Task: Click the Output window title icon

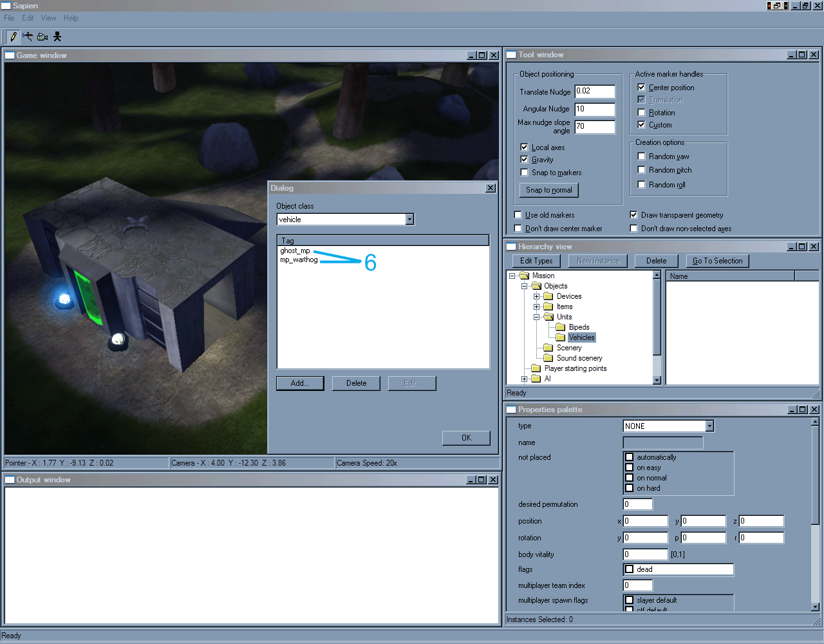Action: pos(10,480)
